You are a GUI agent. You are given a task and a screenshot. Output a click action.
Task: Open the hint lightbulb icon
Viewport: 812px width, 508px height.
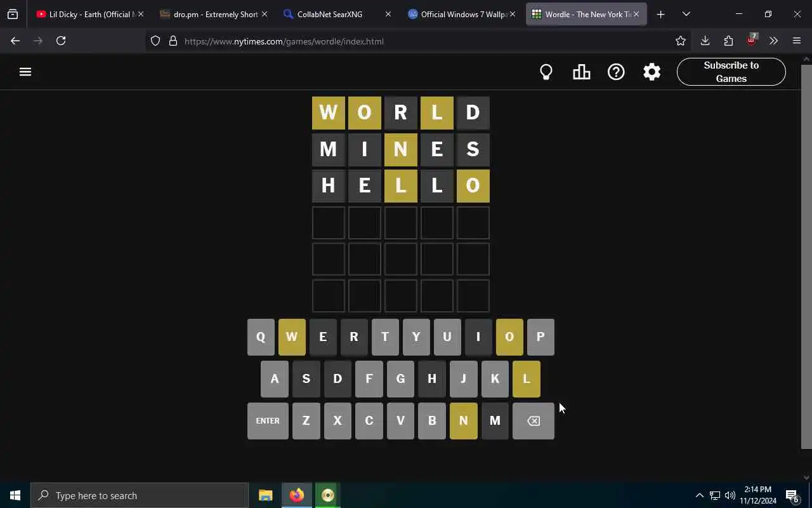coord(546,72)
